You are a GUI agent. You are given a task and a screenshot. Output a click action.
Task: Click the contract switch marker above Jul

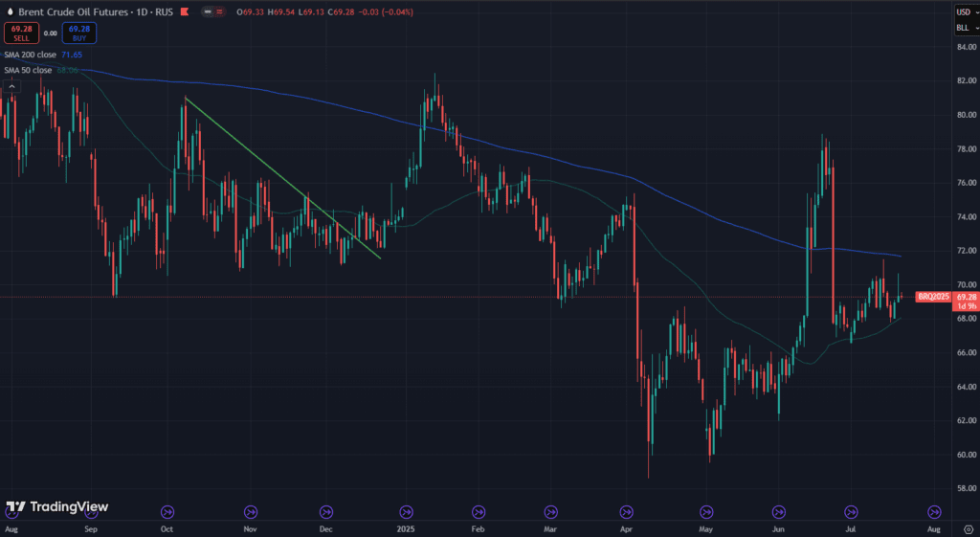[851, 512]
